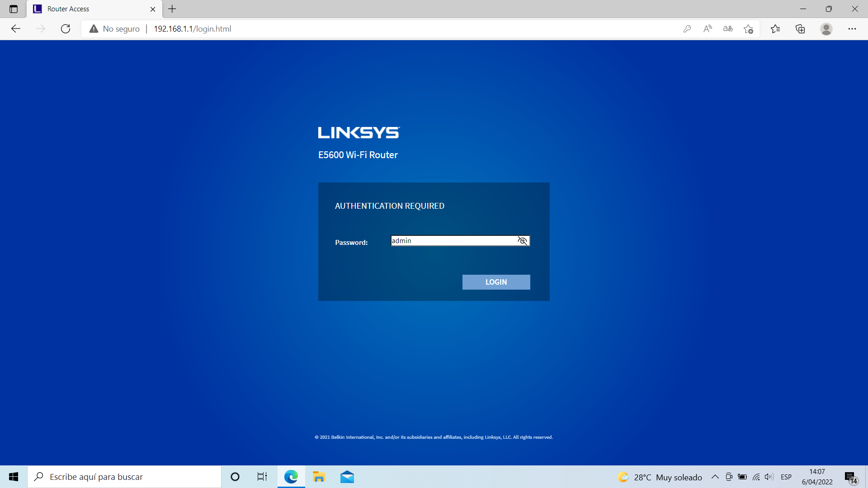Click the browser Refresh icon
The image size is (868, 488).
point(66,29)
